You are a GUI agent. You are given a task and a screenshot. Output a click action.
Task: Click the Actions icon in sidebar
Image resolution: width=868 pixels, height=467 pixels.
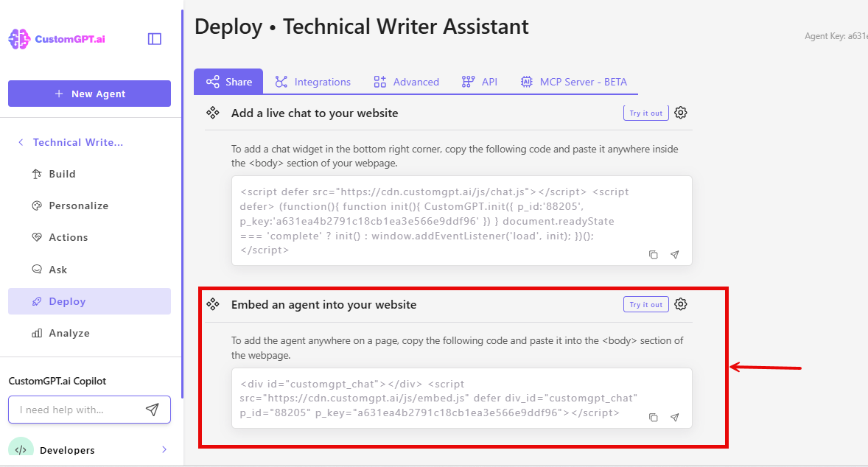point(37,237)
